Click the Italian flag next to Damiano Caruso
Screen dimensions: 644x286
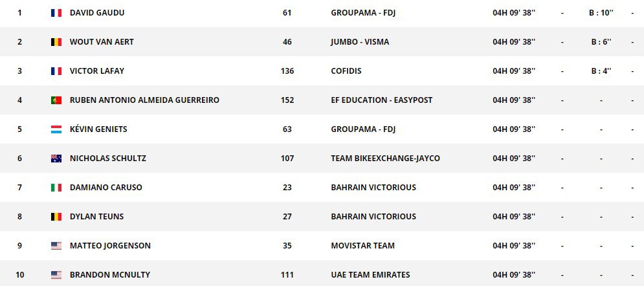point(56,188)
